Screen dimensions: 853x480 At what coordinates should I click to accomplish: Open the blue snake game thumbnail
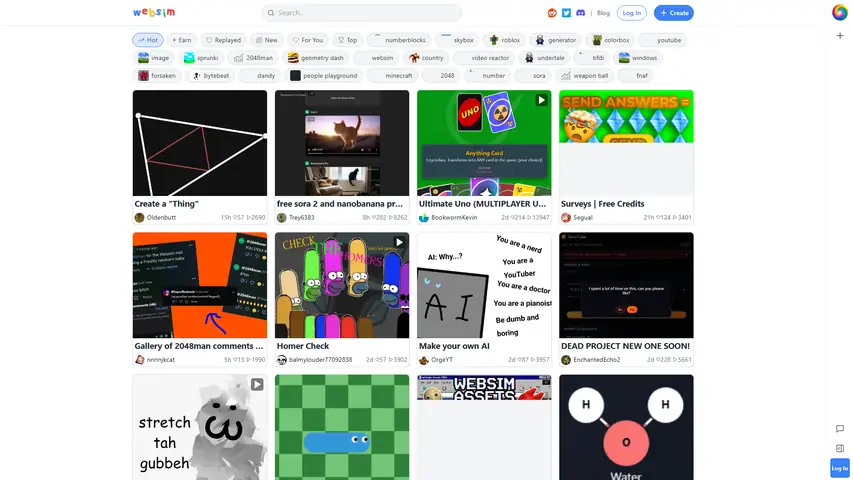click(x=342, y=427)
